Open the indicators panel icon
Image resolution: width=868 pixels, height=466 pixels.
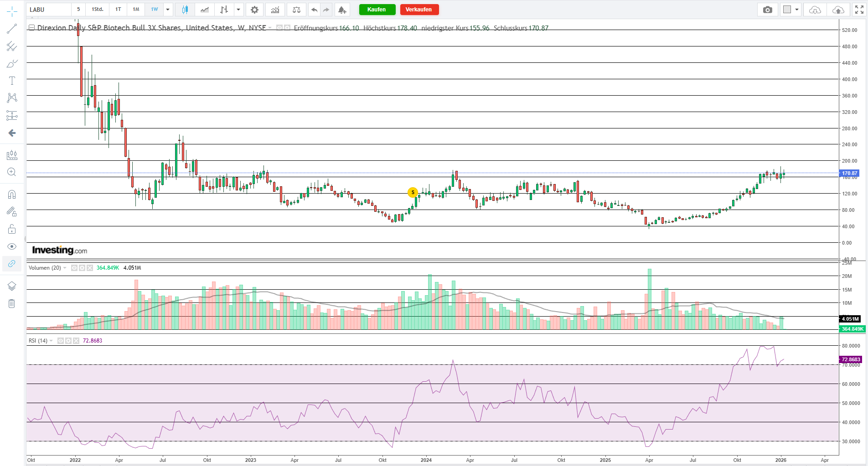[x=275, y=10]
